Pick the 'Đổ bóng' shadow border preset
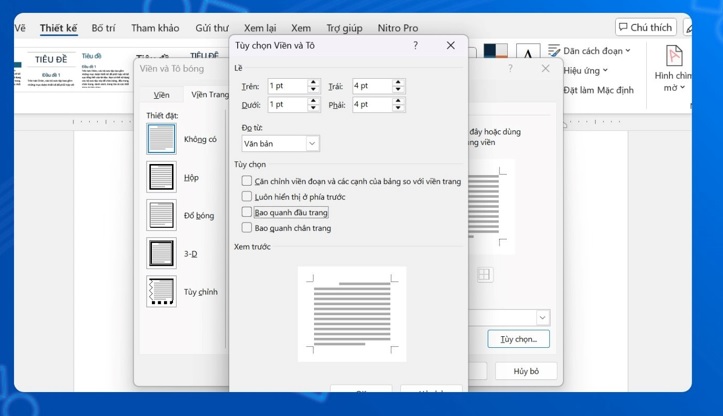Viewport: 723px width, 416px height. tap(161, 215)
